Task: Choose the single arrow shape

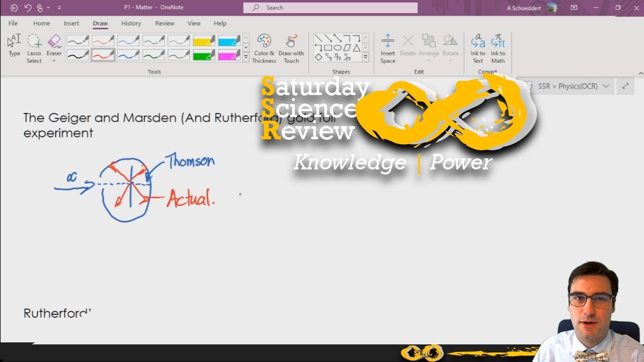Action: pos(328,38)
